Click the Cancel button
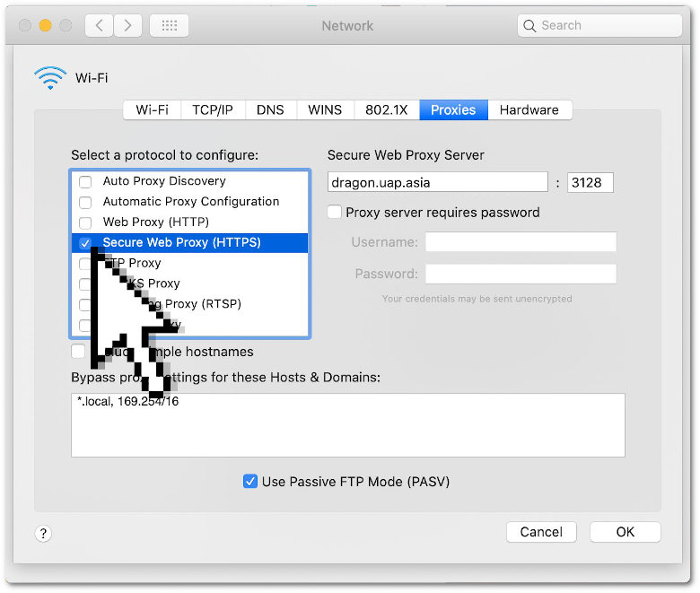The image size is (700, 593). 541,532
